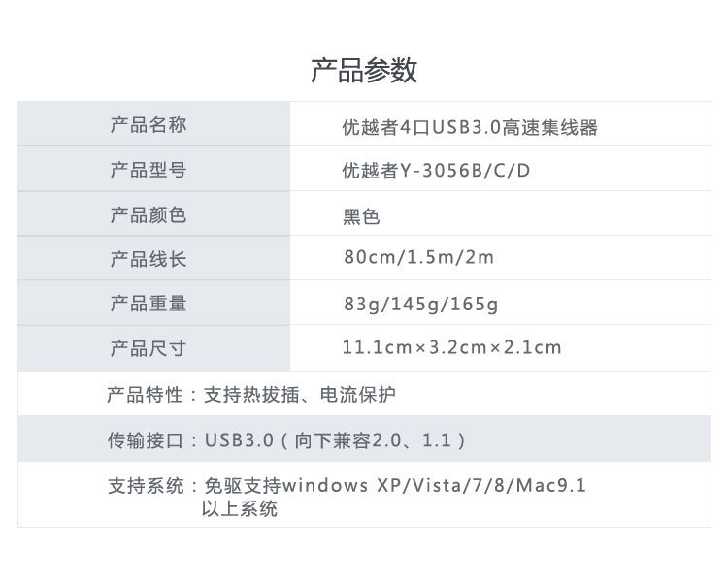Click the weight value 83g/145g/165g
Viewport: 728px width, 583px height.
420,305
